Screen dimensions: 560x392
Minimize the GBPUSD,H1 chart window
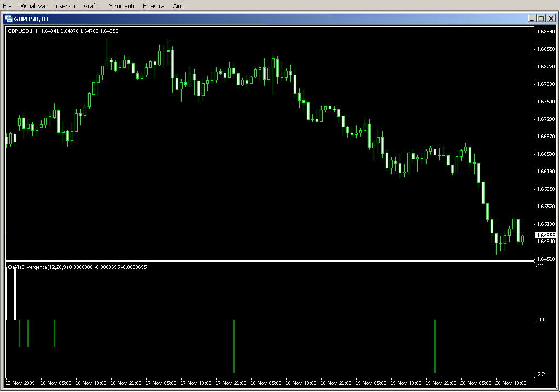tap(532, 18)
